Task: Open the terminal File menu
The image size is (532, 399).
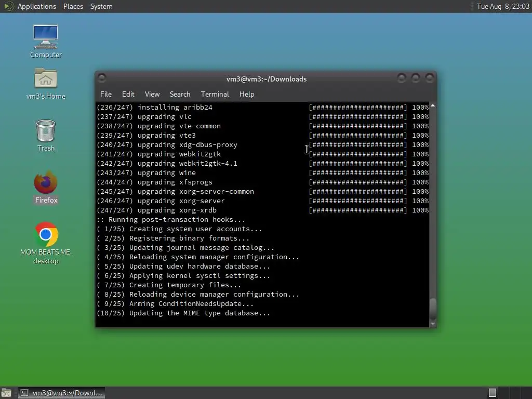Action: pos(106,95)
